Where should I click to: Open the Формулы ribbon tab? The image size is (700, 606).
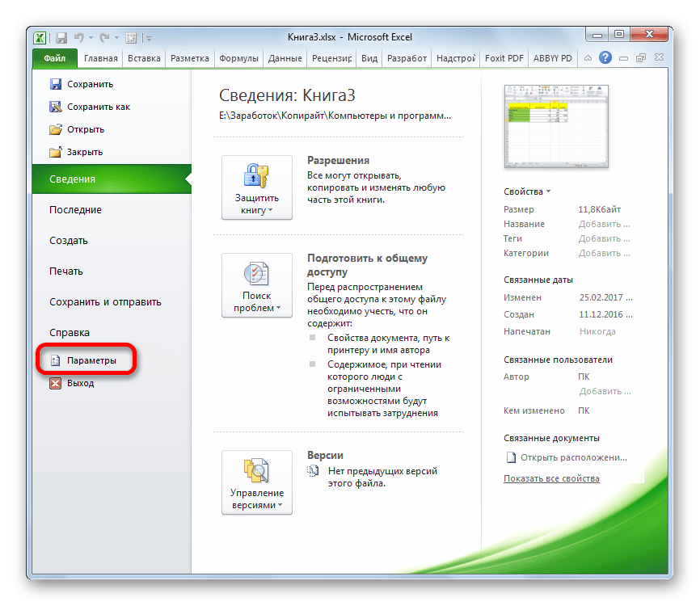[x=238, y=58]
